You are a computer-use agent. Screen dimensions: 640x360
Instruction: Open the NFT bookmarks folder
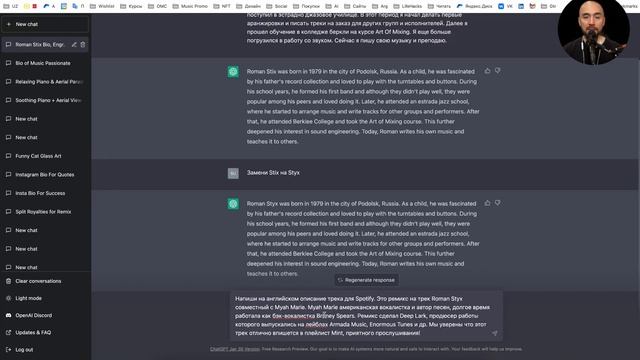click(222, 6)
